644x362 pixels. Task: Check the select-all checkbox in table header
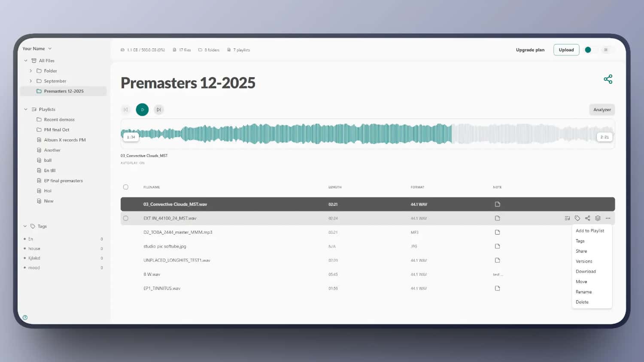126,187
